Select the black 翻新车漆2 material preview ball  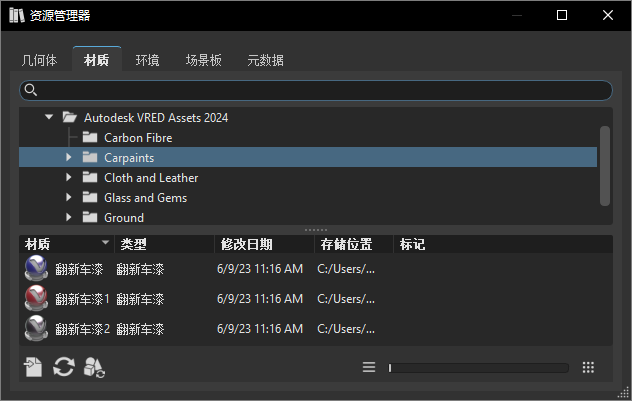pyautogui.click(x=36, y=328)
